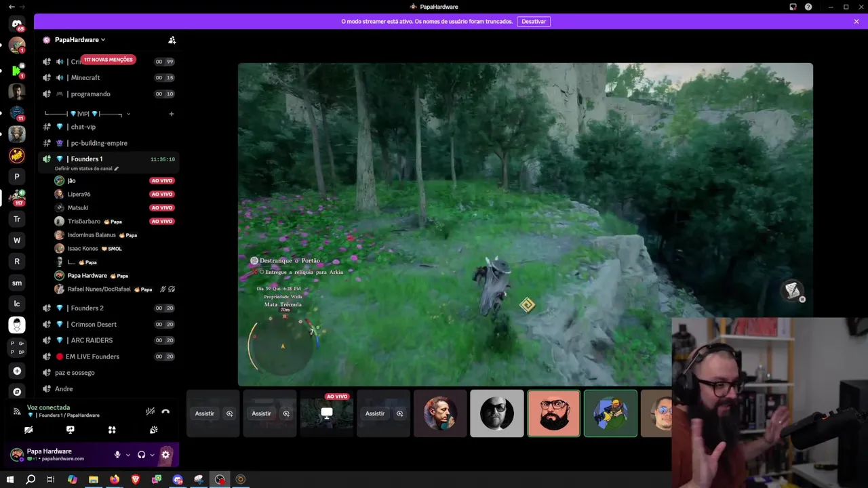868x488 pixels.
Task: Toggle the camera on icon
Action: tap(28, 430)
